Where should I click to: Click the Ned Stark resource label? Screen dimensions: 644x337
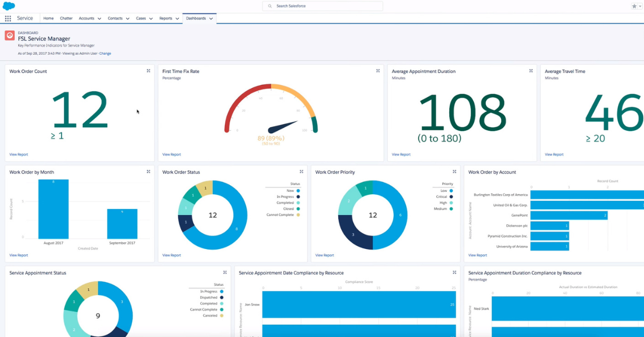481,309
